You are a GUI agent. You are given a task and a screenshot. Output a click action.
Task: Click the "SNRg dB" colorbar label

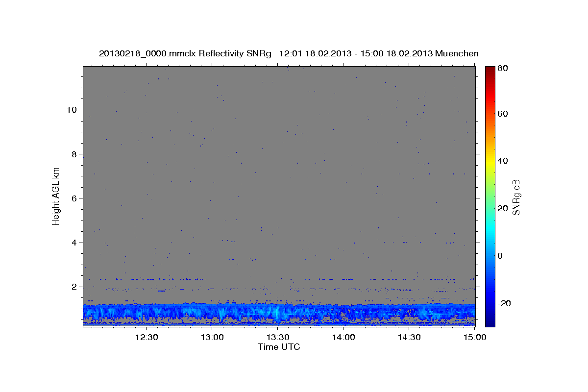coord(516,197)
